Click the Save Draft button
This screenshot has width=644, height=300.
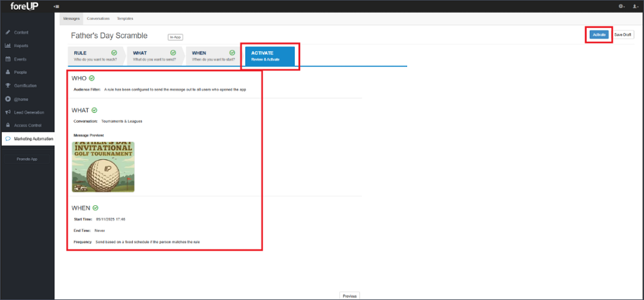623,35
